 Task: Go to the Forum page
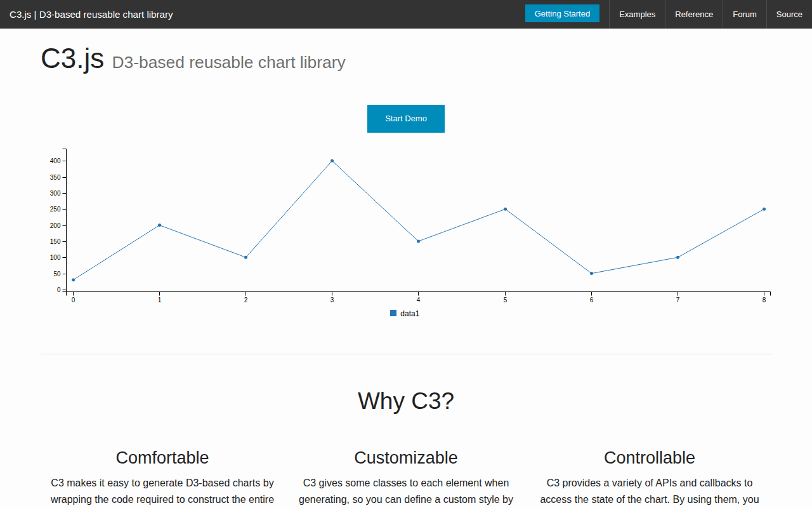[x=745, y=14]
